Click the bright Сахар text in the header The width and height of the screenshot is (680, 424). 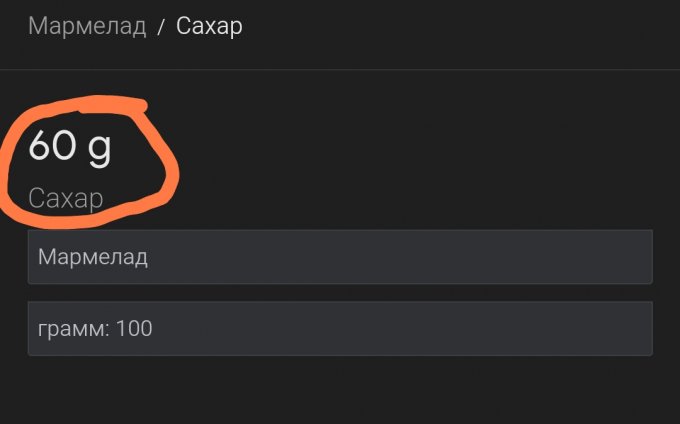209,26
